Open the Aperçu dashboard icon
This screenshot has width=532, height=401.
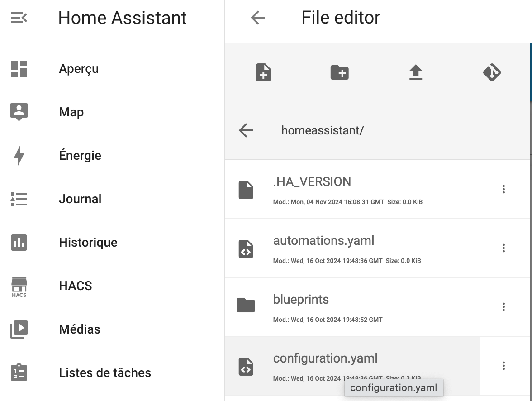point(19,69)
